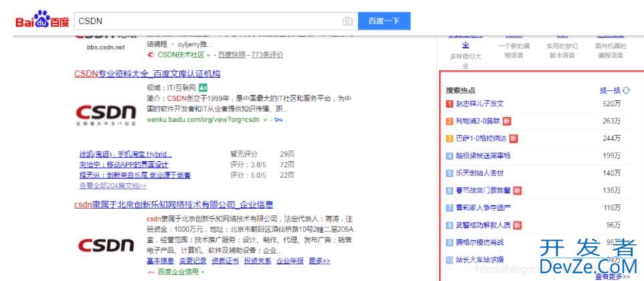Open hot search 武警成功解救人质
Image resolution: width=644 pixels, height=281 pixels.
(483, 225)
